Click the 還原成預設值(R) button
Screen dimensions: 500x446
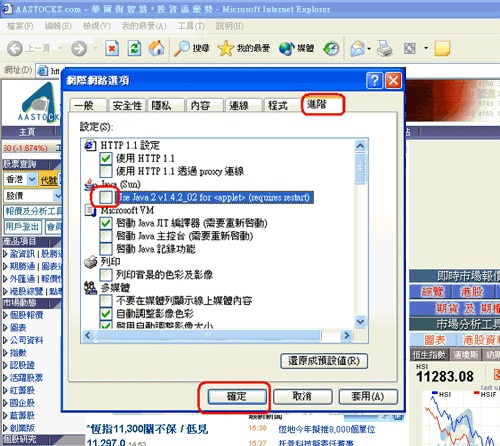324,361
